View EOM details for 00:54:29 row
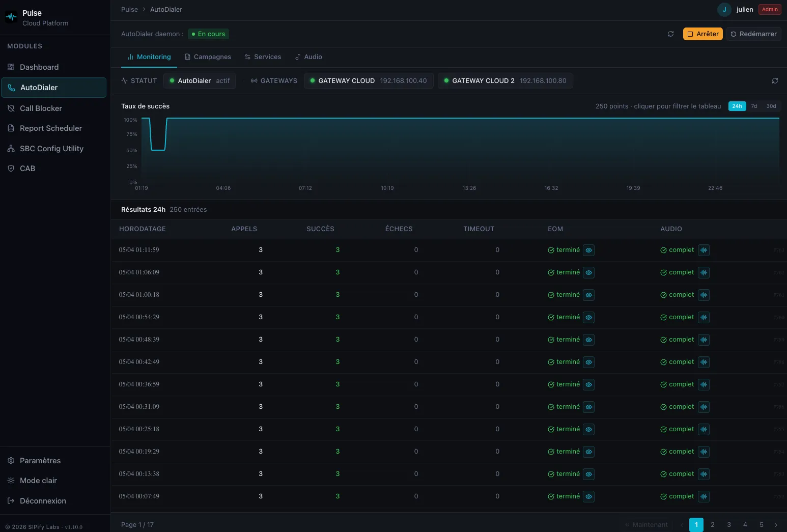 click(x=588, y=318)
